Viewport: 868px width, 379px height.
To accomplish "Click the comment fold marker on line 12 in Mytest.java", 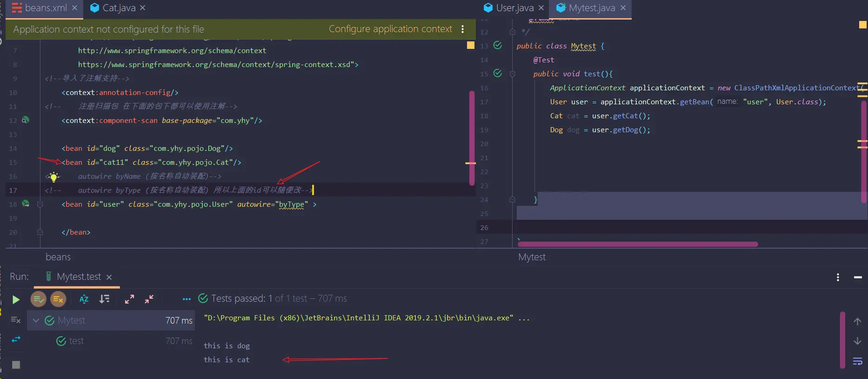I will tap(512, 32).
